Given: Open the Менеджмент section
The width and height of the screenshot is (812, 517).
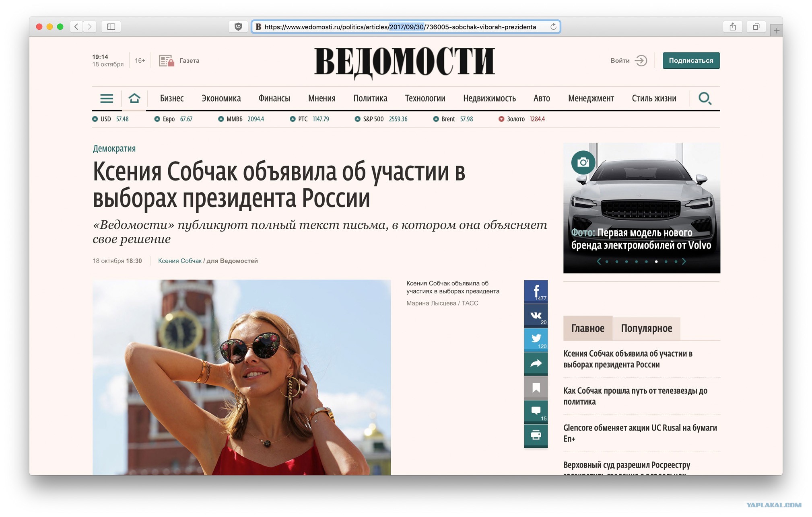Looking at the screenshot, I should (x=591, y=98).
